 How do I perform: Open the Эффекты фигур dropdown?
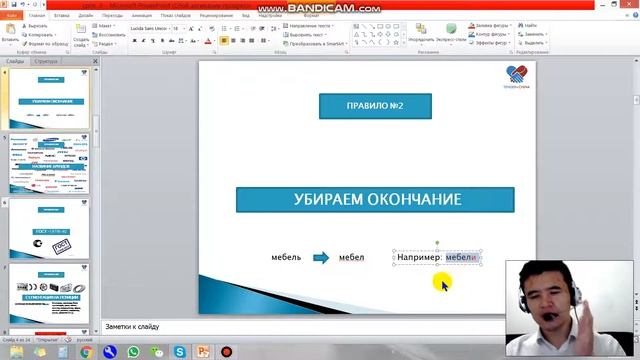(490, 43)
